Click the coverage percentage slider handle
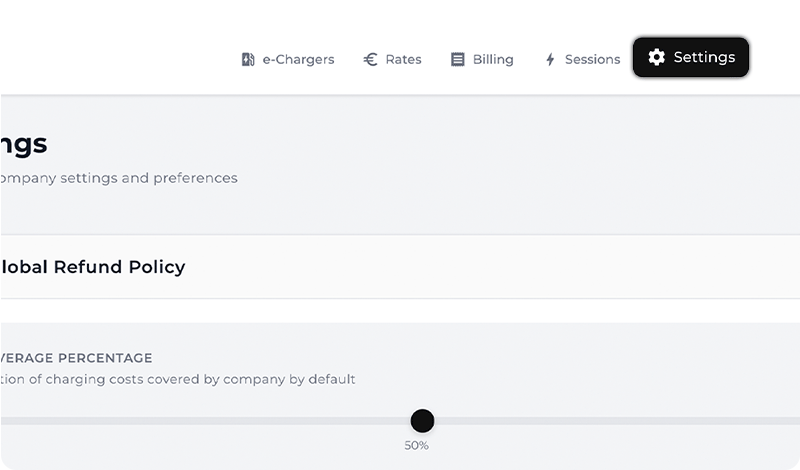Image resolution: width=800 pixels, height=470 pixels. point(422,421)
